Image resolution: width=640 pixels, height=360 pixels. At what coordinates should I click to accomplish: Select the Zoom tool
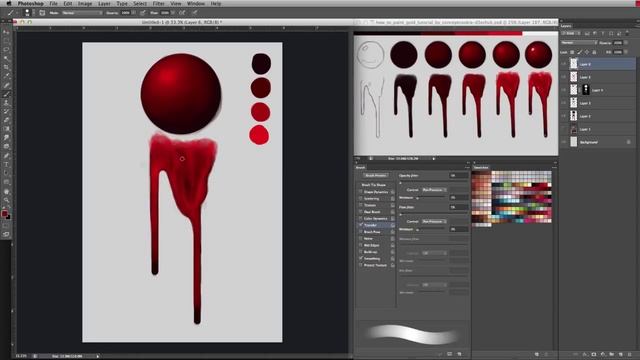coord(6,200)
